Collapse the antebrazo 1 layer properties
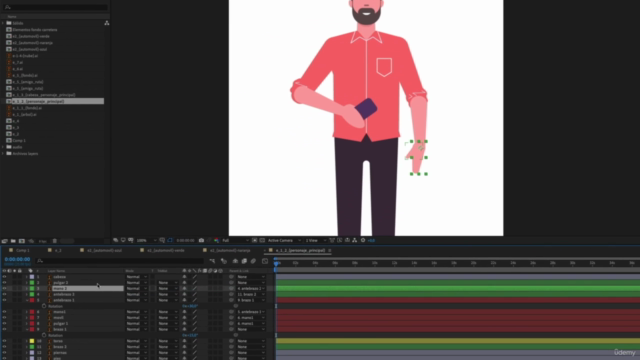This screenshot has width=640, height=360. click(x=27, y=300)
